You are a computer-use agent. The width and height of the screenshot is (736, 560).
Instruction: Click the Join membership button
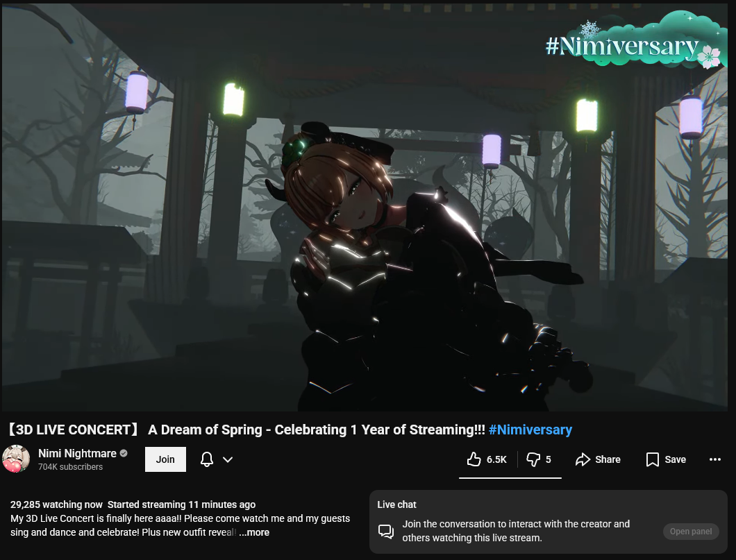point(165,459)
